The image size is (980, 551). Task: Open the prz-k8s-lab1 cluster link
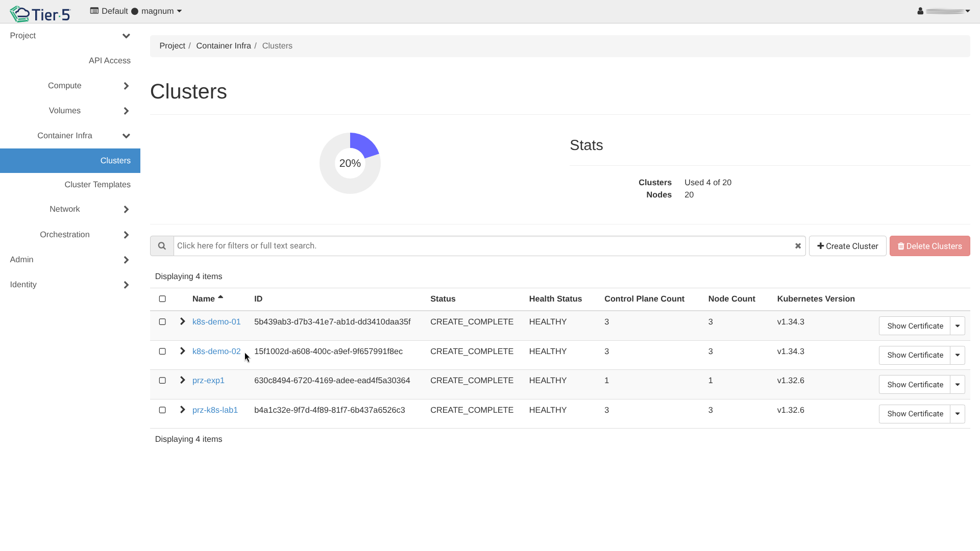coord(215,410)
